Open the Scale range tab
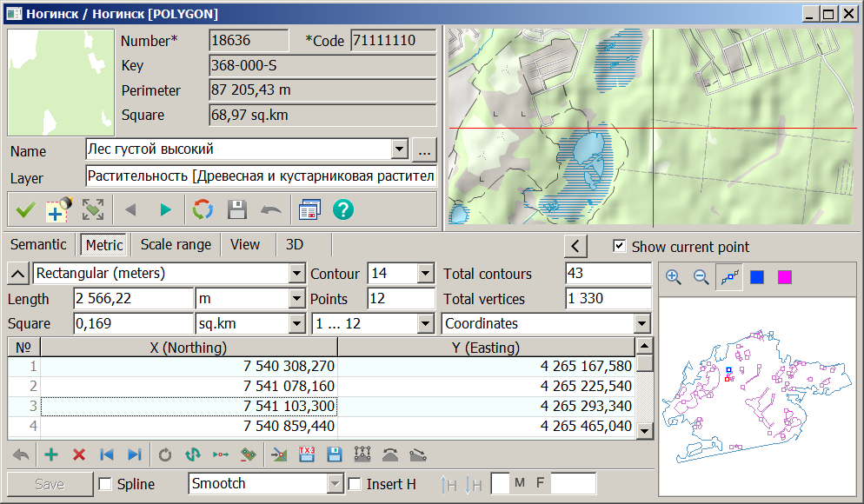This screenshot has width=864, height=504. 176,245
